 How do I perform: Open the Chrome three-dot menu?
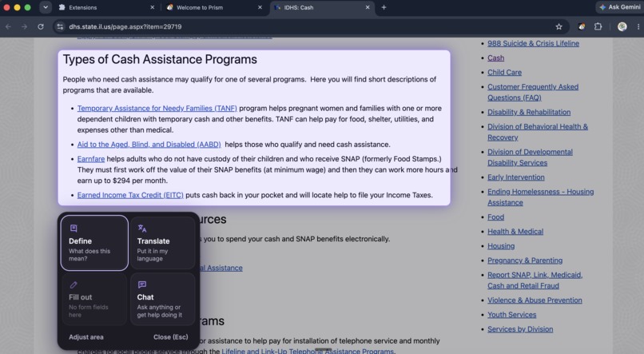(638, 26)
